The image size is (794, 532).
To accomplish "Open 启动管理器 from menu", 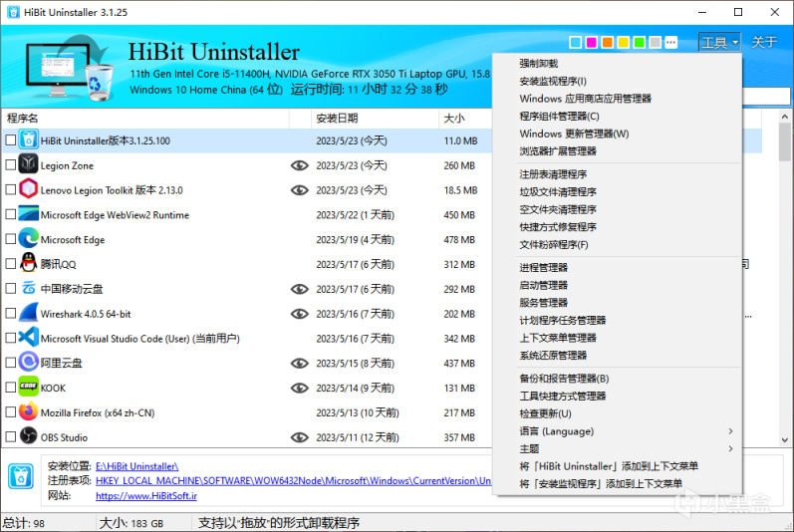I will pyautogui.click(x=618, y=286).
